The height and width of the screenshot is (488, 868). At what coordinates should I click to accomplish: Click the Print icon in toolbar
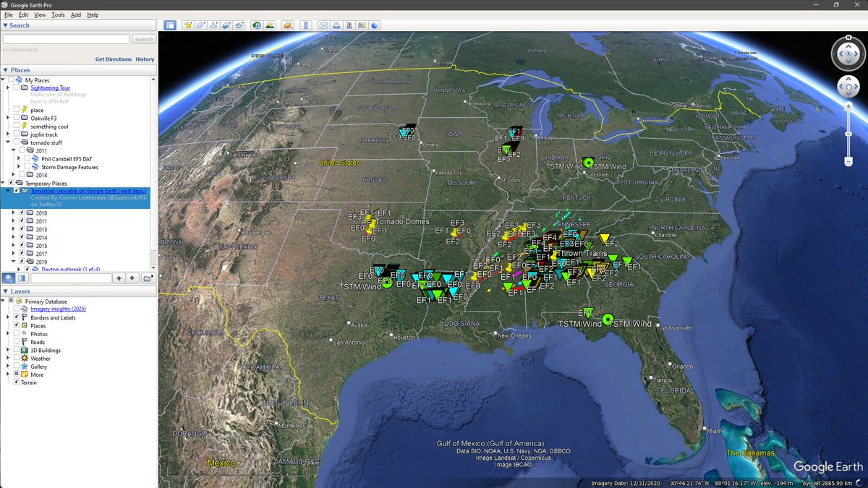337,25
